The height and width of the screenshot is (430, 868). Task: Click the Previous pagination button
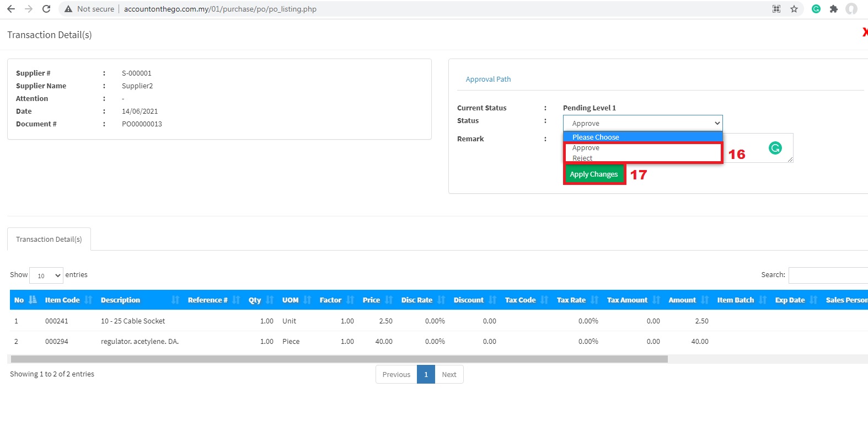(396, 374)
